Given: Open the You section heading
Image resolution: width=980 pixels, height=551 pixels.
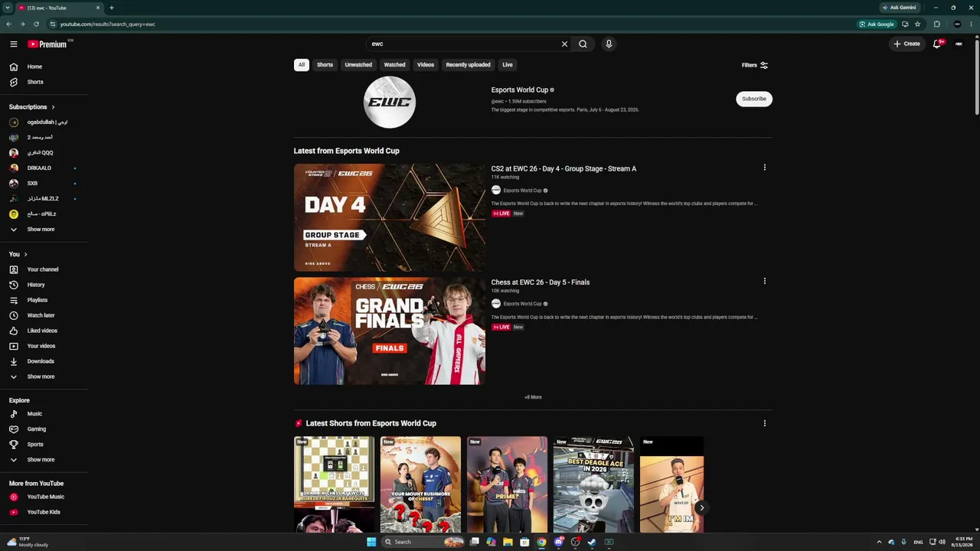Looking at the screenshot, I should 18,254.
